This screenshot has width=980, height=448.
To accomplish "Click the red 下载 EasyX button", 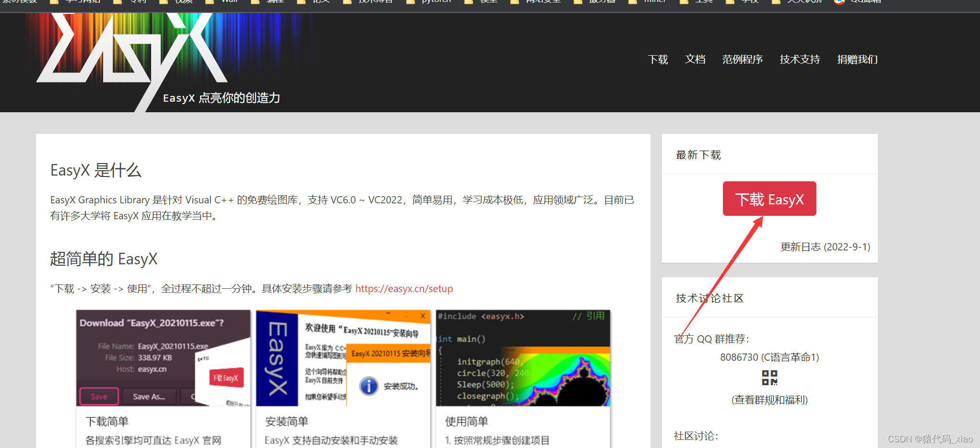I will pyautogui.click(x=769, y=199).
